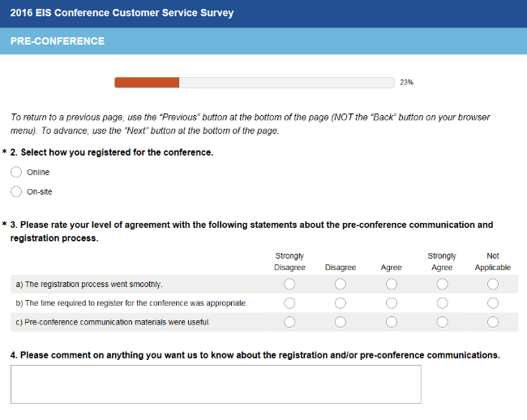This screenshot has height=420, width=527.
Task: Choose Agree for registration process went smoothly
Action: click(392, 284)
